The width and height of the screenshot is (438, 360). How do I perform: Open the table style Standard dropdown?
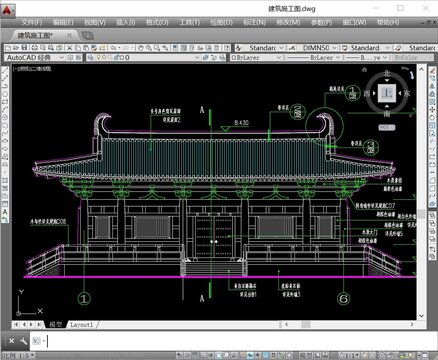(387, 48)
